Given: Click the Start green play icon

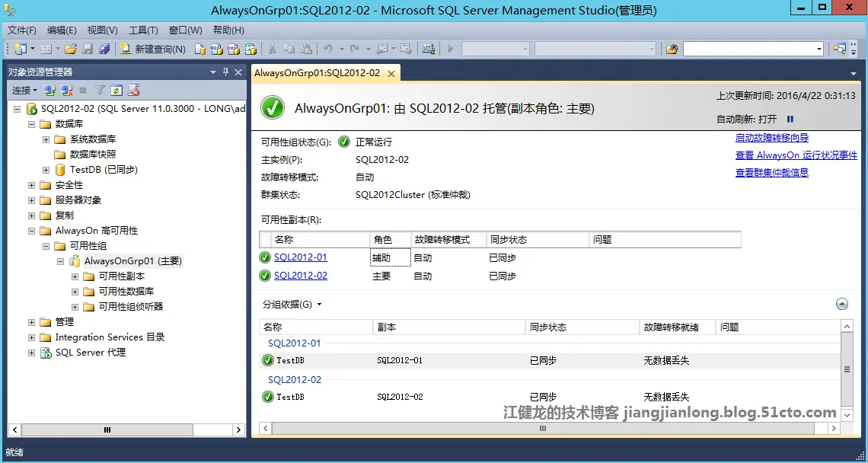Looking at the screenshot, I should point(451,49).
